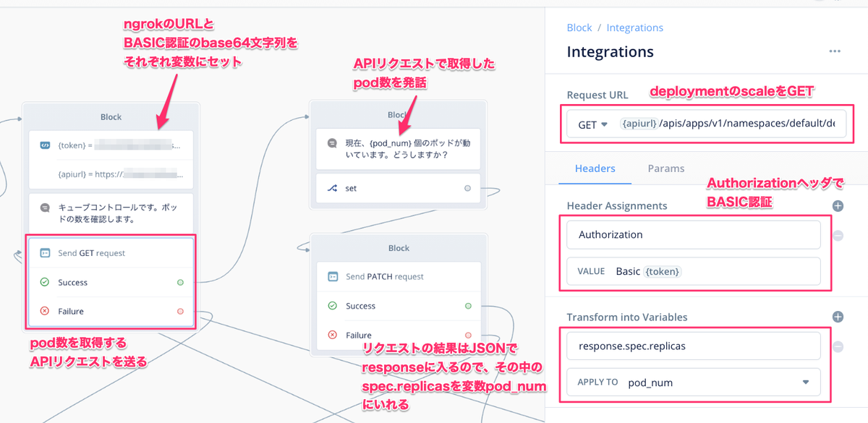Switch to the Headers tab

pos(595,168)
